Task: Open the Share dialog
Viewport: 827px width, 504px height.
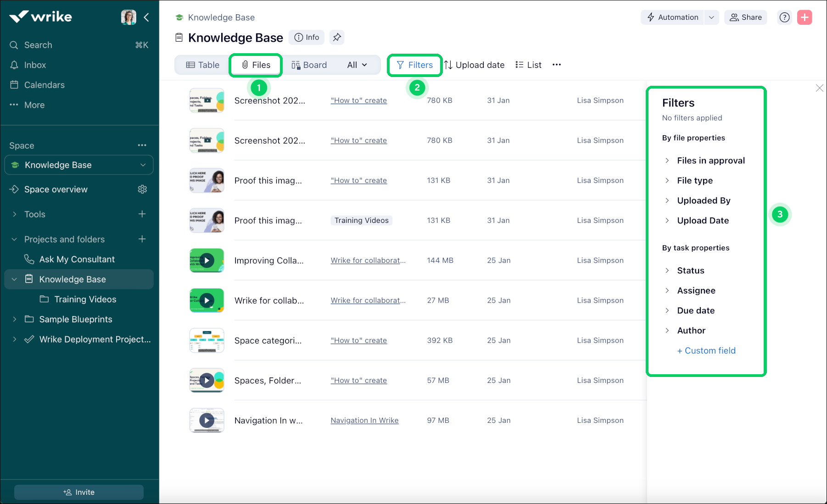Action: 745,17
